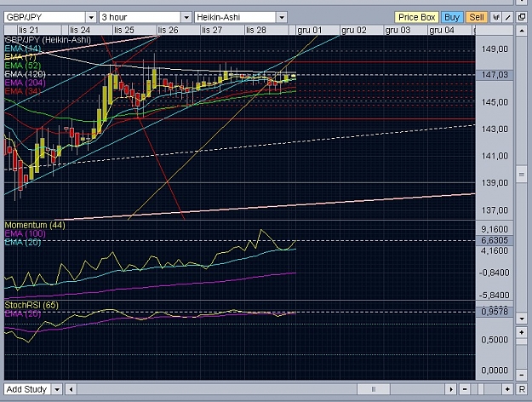Screen dimensions: 532x402
Task: Click the gru 02 date header
Action: (354, 30)
